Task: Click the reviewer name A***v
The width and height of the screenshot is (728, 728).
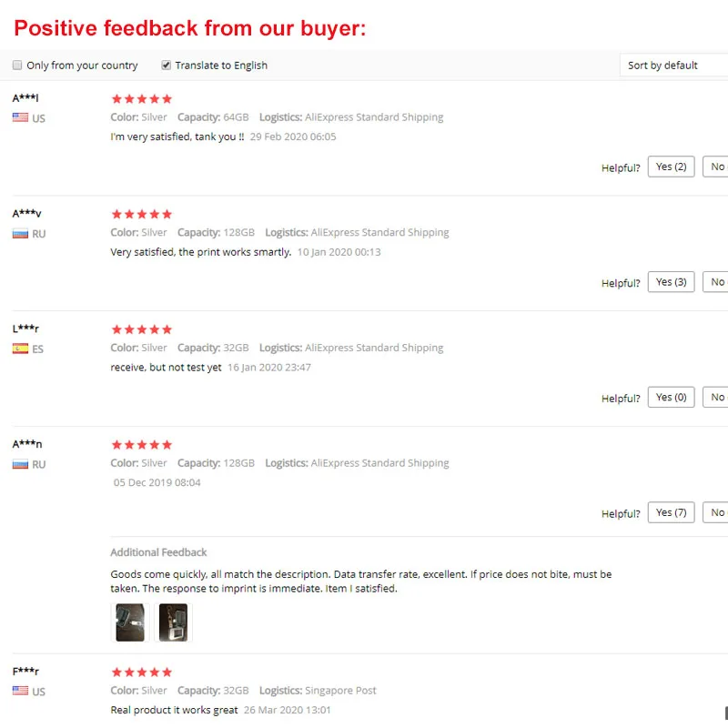Action: click(27, 214)
